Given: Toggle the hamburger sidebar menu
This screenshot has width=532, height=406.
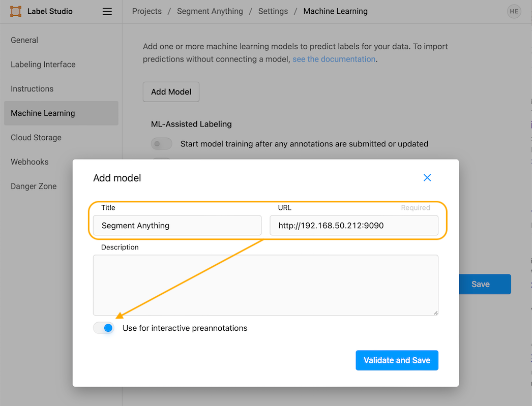Looking at the screenshot, I should 107,11.
